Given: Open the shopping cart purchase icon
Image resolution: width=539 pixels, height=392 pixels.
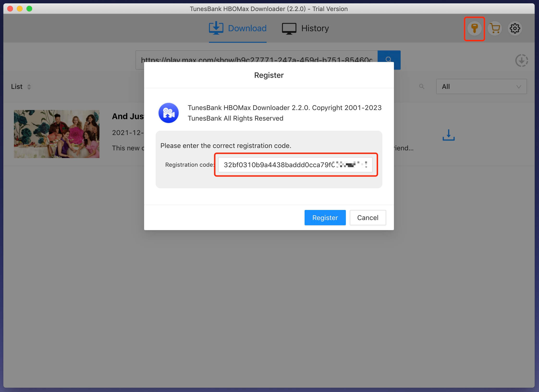Looking at the screenshot, I should pyautogui.click(x=495, y=29).
